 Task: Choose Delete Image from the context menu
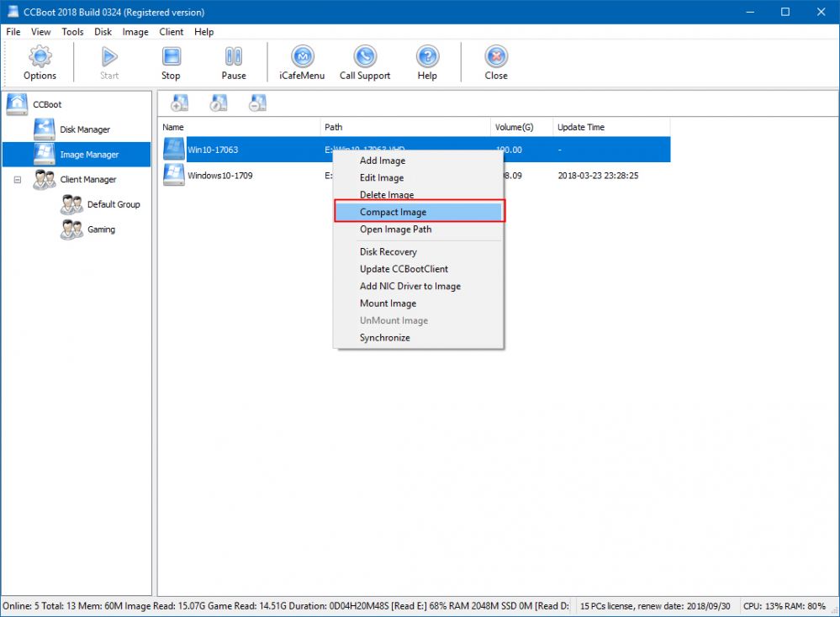tap(419, 194)
